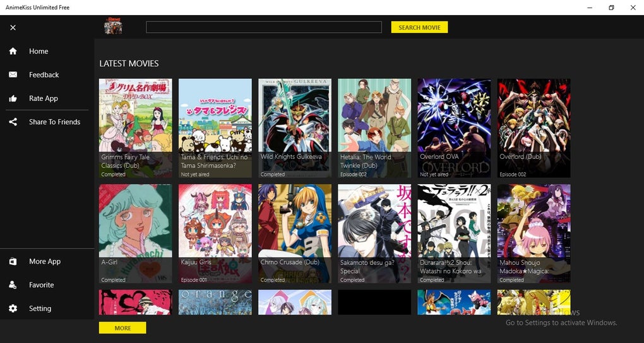Open Wild Knights Gulkeeva thumbnail

tap(295, 128)
